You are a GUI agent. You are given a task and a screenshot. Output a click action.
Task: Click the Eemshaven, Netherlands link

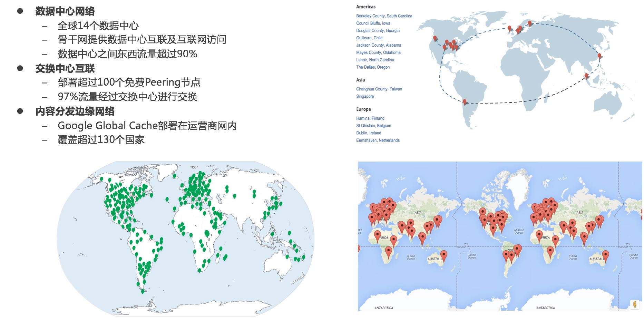pyautogui.click(x=378, y=140)
